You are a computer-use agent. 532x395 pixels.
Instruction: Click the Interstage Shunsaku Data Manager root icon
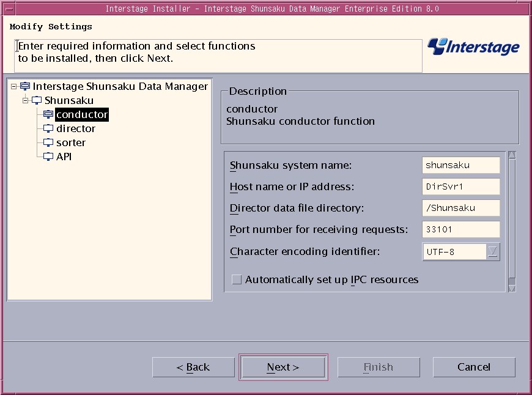25,86
